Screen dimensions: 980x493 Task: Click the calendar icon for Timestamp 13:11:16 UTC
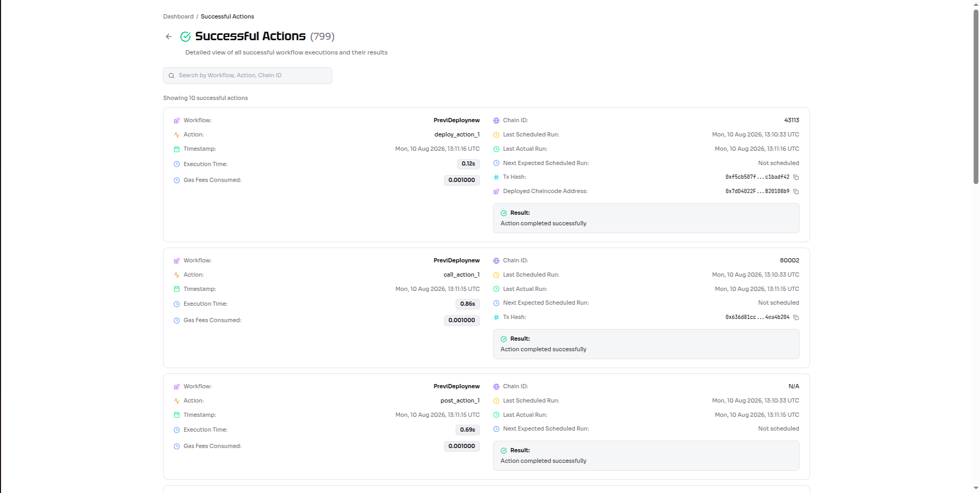click(177, 149)
